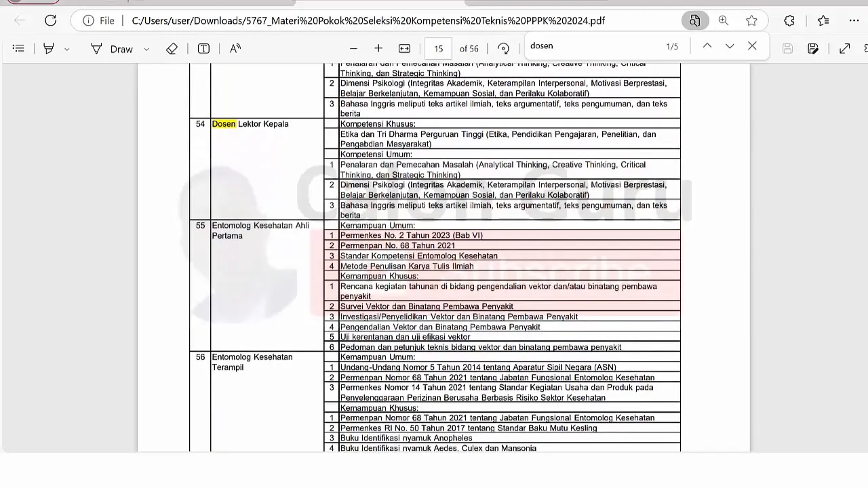This screenshot has width=868, height=488.
Task: Click the Save icon in PDF toolbar
Action: 787,48
